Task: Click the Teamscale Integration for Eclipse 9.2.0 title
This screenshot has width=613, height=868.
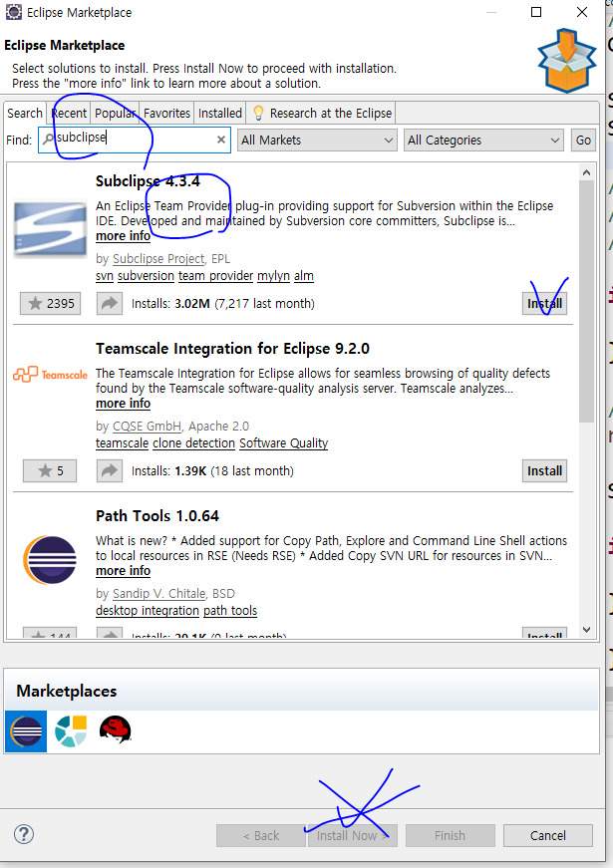Action: click(232, 349)
